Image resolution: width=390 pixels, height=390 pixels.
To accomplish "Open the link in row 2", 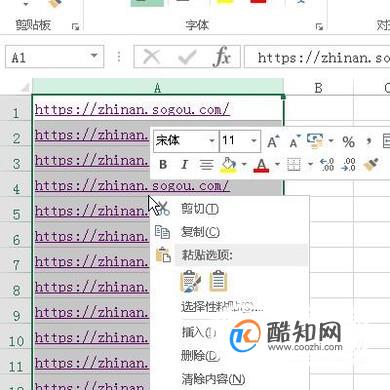I will [x=92, y=135].
